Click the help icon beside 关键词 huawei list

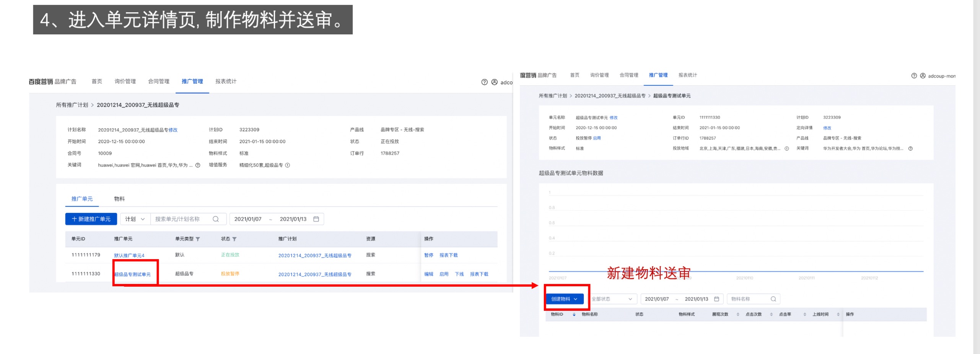click(x=198, y=165)
